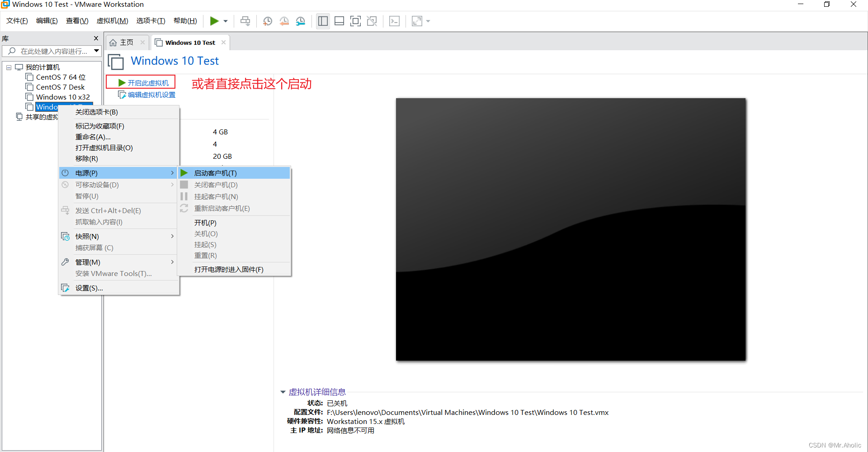868x452 pixels.
Task: Close the library panel with X
Action: [x=96, y=38]
